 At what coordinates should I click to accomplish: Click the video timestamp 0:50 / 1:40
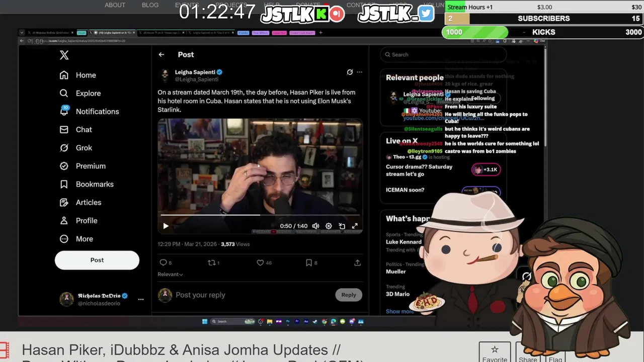(x=294, y=226)
